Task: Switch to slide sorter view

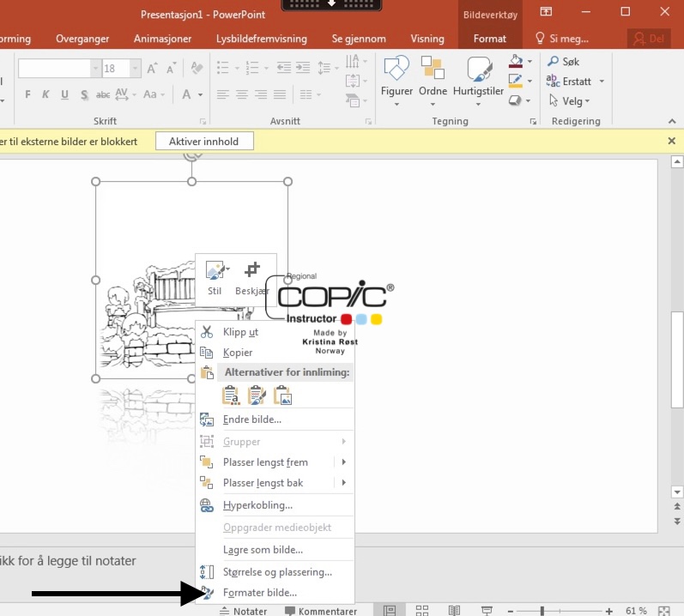Action: [422, 610]
